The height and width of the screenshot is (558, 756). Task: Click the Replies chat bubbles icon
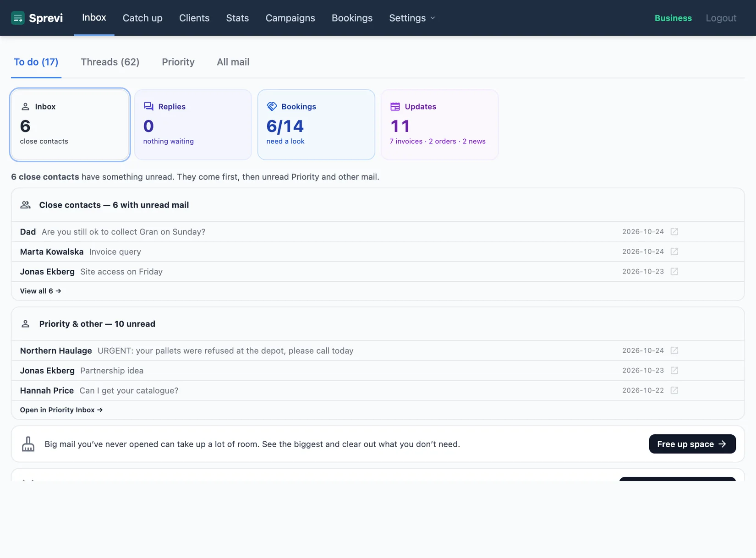148,106
